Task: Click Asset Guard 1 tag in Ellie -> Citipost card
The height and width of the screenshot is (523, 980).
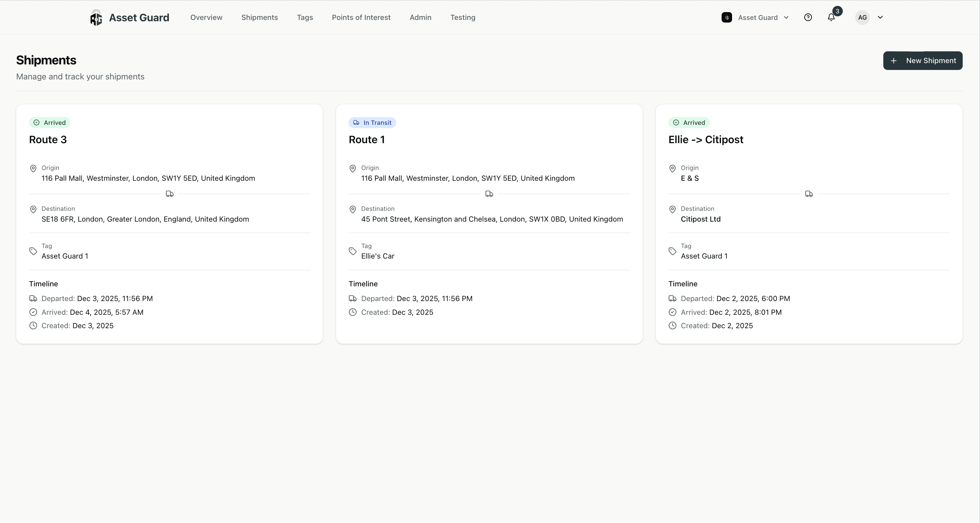Action: 704,256
